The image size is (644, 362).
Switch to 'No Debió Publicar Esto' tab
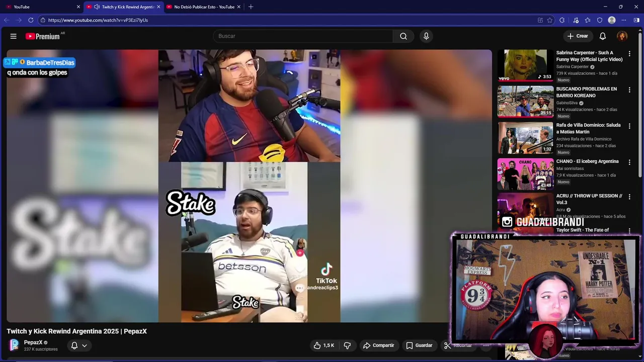(x=204, y=7)
